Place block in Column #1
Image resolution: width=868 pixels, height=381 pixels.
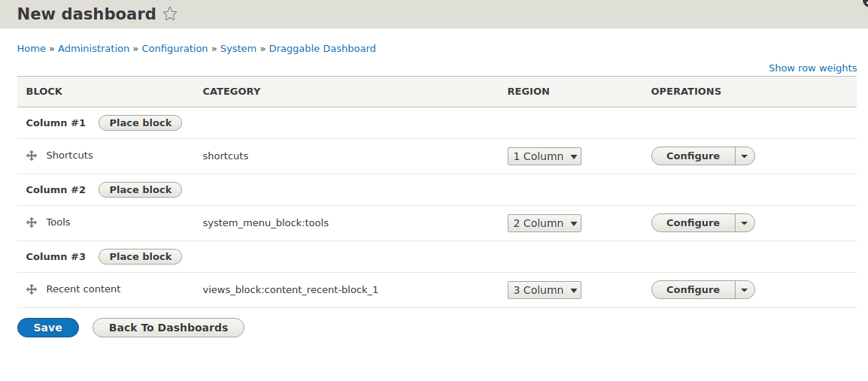click(140, 122)
